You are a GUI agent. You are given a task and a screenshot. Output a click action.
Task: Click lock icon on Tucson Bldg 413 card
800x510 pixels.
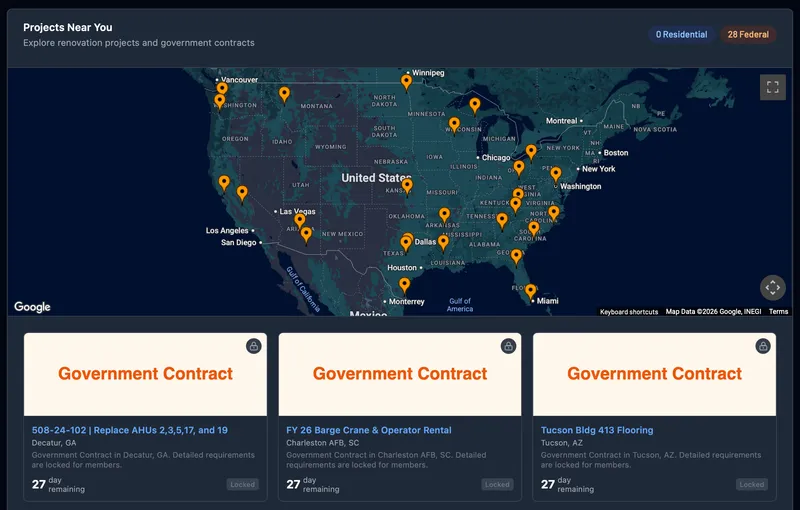763,346
